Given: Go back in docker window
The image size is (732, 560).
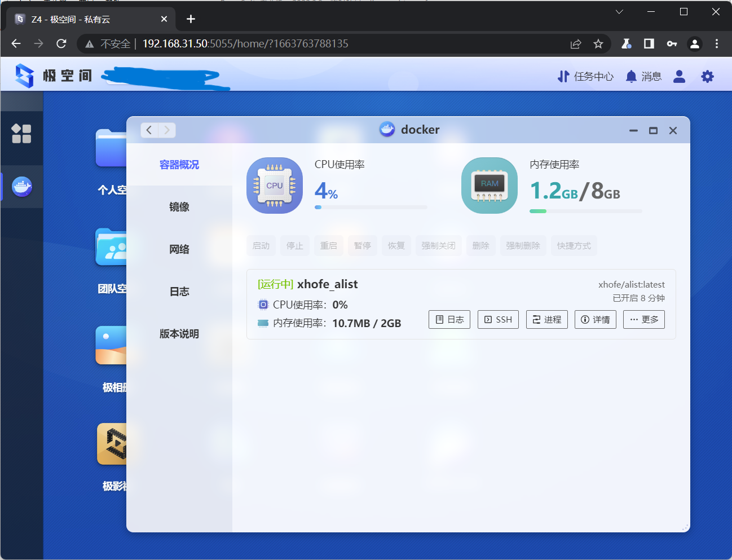Looking at the screenshot, I should [149, 130].
